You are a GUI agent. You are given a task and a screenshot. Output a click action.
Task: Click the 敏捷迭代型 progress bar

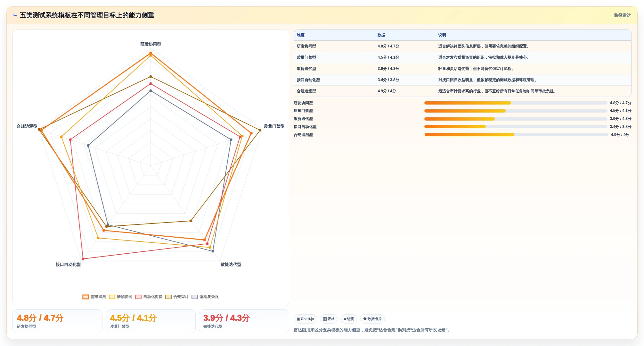[x=516, y=119]
